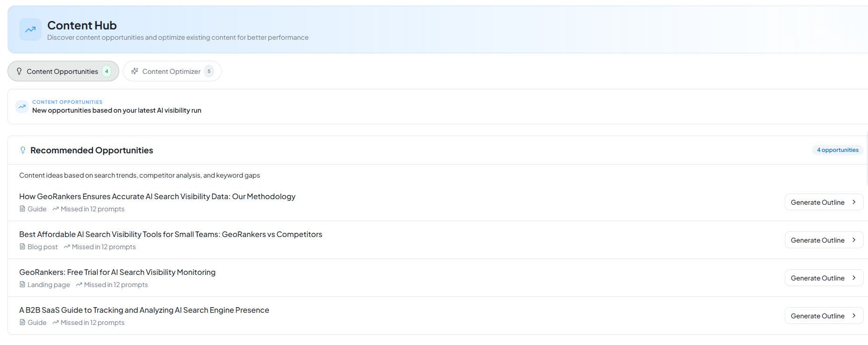868x345 pixels.
Task: Click the 'Blog post' type label
Action: 43,247
